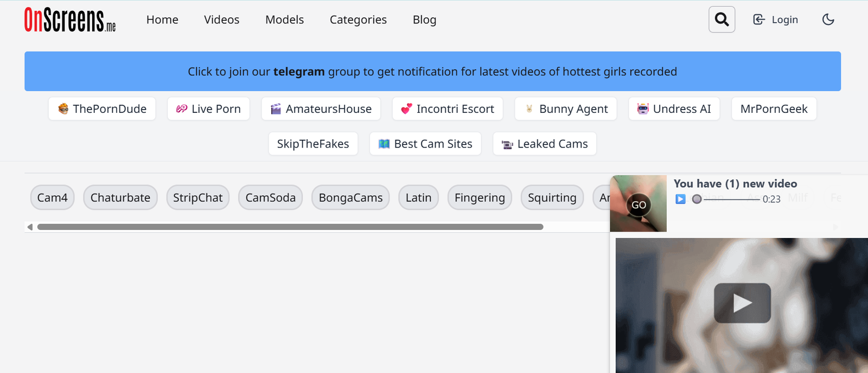This screenshot has height=373, width=868.
Task: Open the MrPornGeek partner link
Action: 774,109
